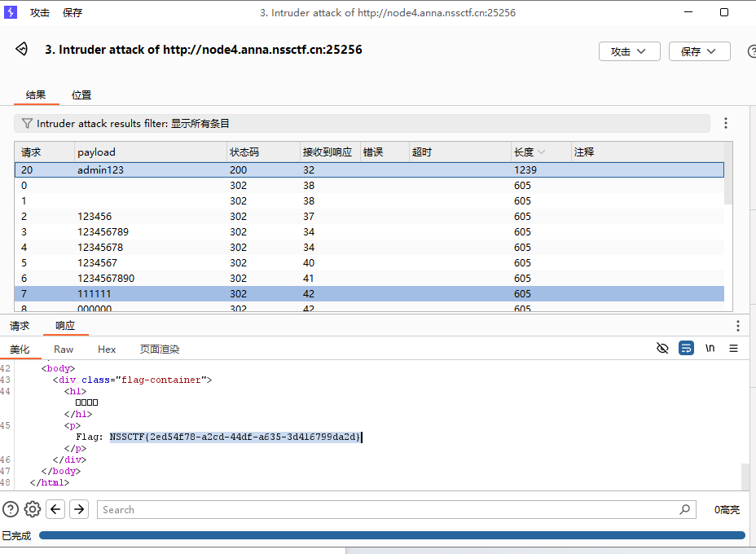Select request row number 0
The height and width of the screenshot is (554, 756).
[x=369, y=186]
